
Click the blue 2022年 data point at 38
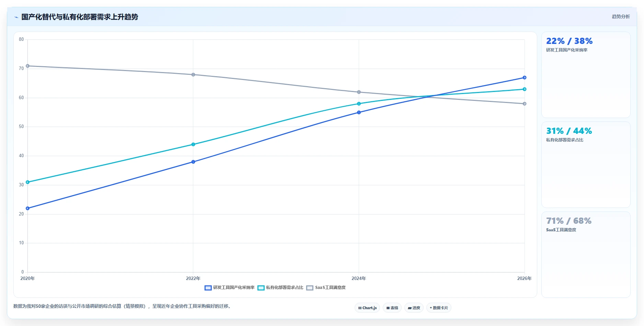click(193, 162)
